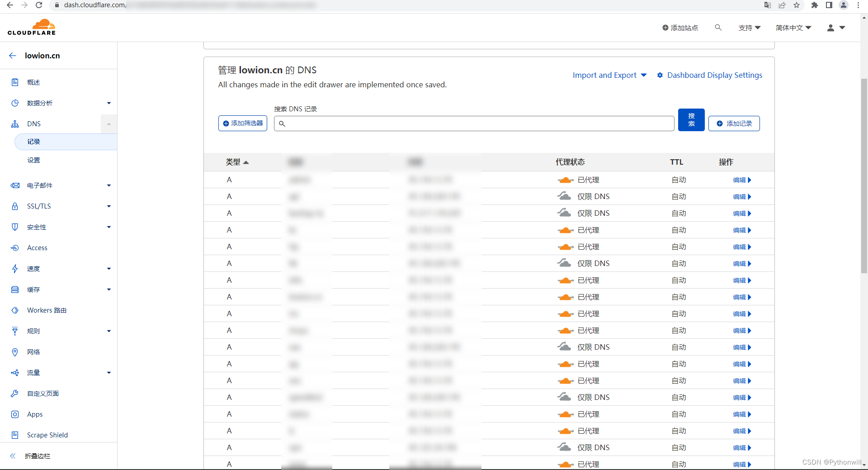Screen dimensions: 868x470
Task: Click the browser reload icon
Action: (39, 5)
